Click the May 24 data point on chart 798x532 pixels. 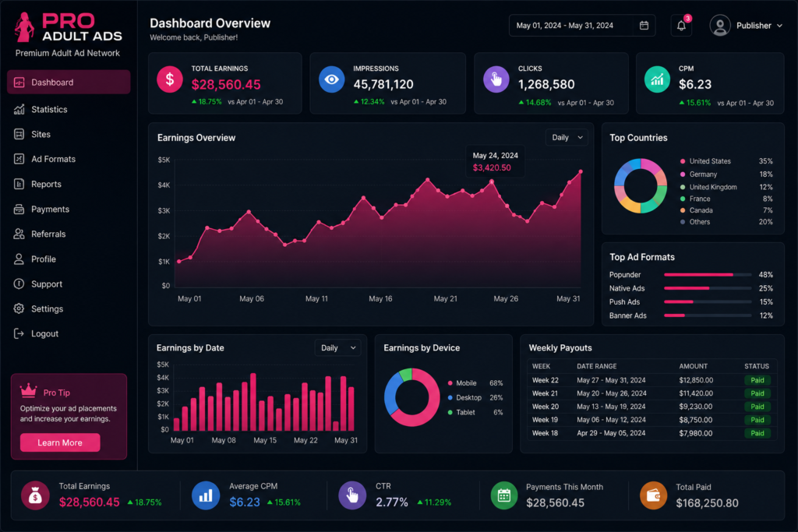pos(492,181)
